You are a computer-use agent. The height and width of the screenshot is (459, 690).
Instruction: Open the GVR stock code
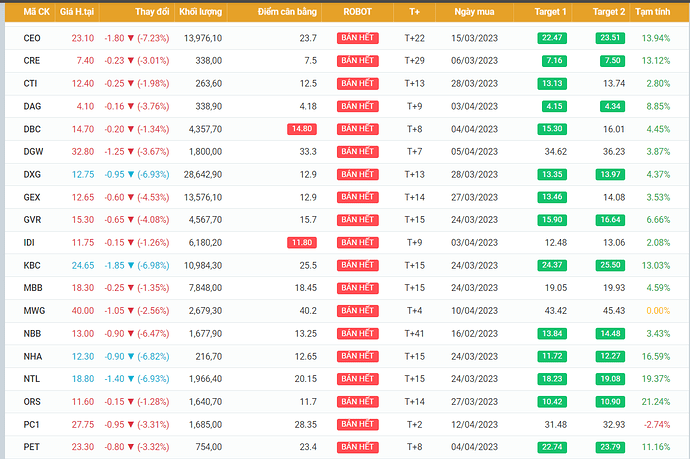[32, 220]
